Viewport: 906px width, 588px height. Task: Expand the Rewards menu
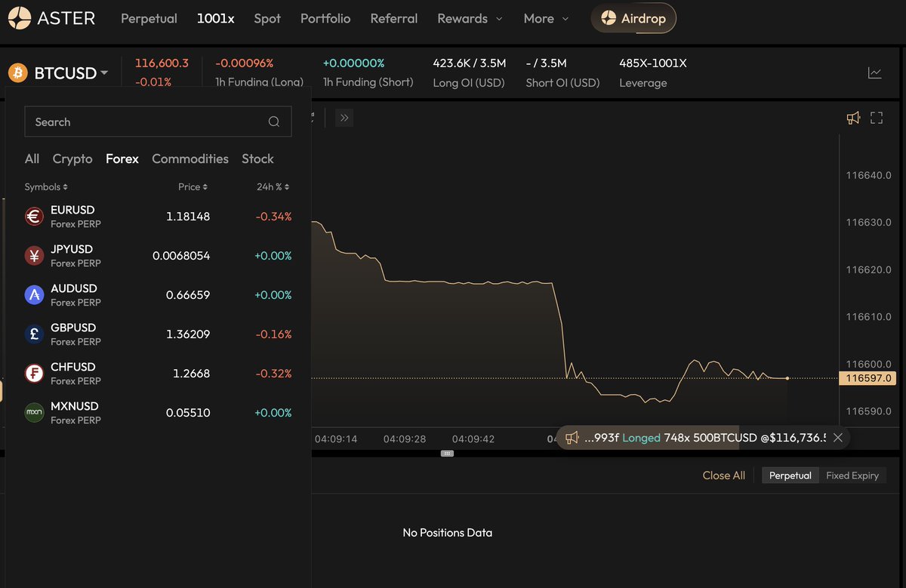[x=470, y=18]
